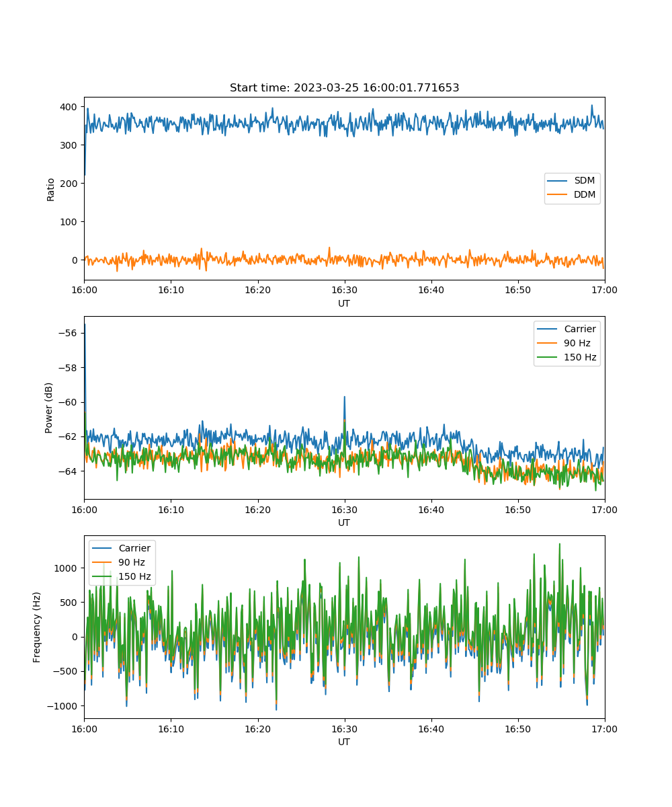
Task: Click the 200 tick on the Ratio axis
Action: click(69, 184)
